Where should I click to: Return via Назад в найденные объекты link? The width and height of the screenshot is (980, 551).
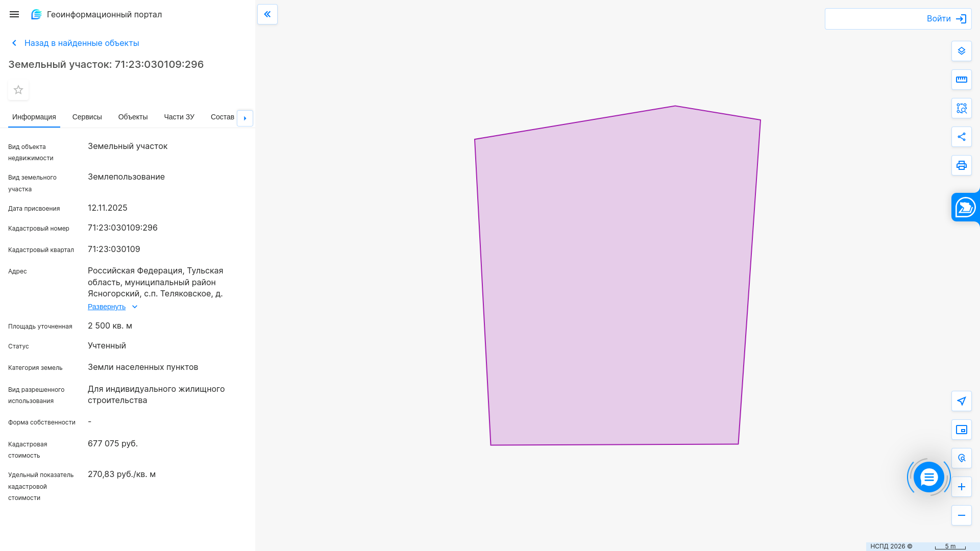click(x=82, y=43)
